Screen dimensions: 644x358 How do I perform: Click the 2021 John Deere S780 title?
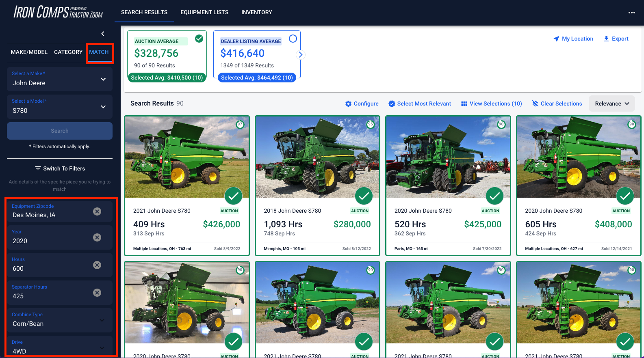(x=162, y=211)
